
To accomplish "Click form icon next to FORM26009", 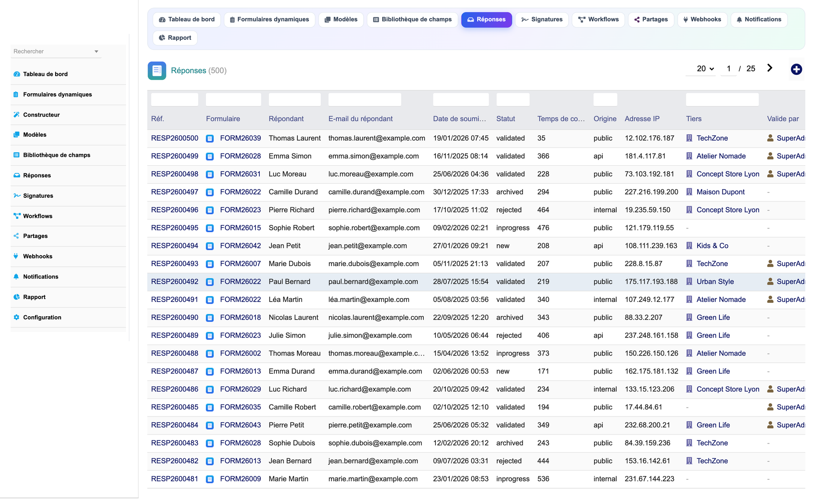I will [210, 479].
